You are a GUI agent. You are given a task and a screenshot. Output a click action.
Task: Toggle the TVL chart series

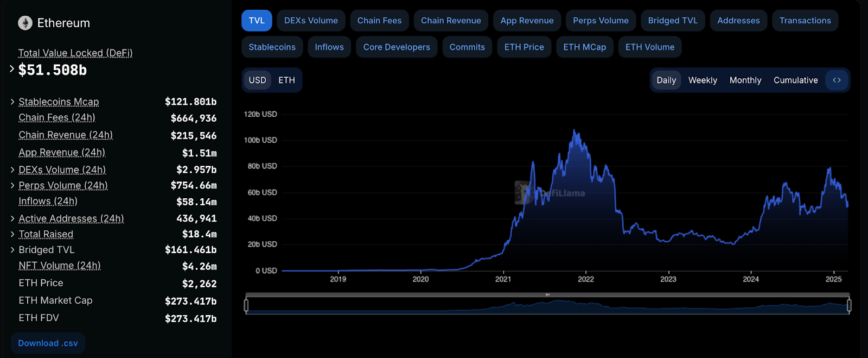[257, 21]
